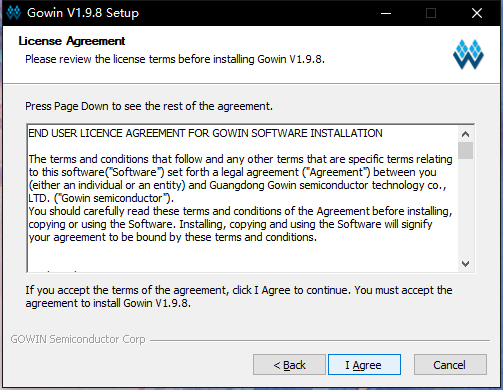The width and height of the screenshot is (503, 390).
Task: Click the 'You should carefully read' paragraph
Action: click(240, 224)
